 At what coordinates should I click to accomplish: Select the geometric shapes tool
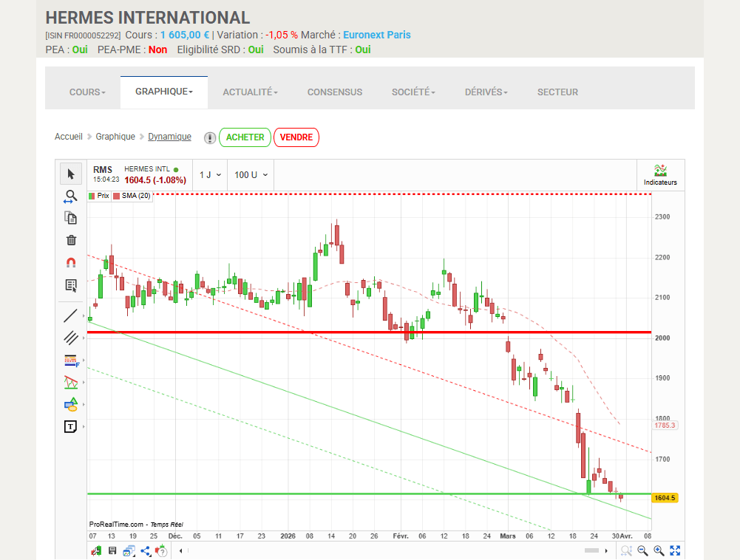tap(71, 404)
